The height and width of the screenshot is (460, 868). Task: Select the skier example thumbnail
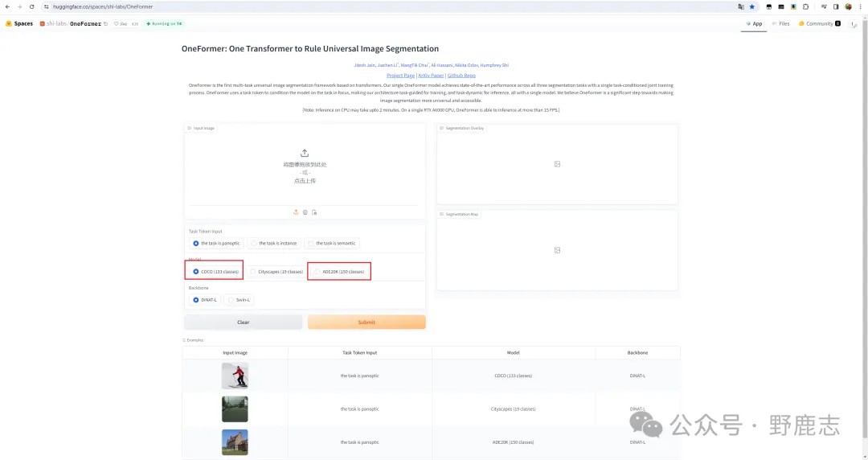[235, 376]
